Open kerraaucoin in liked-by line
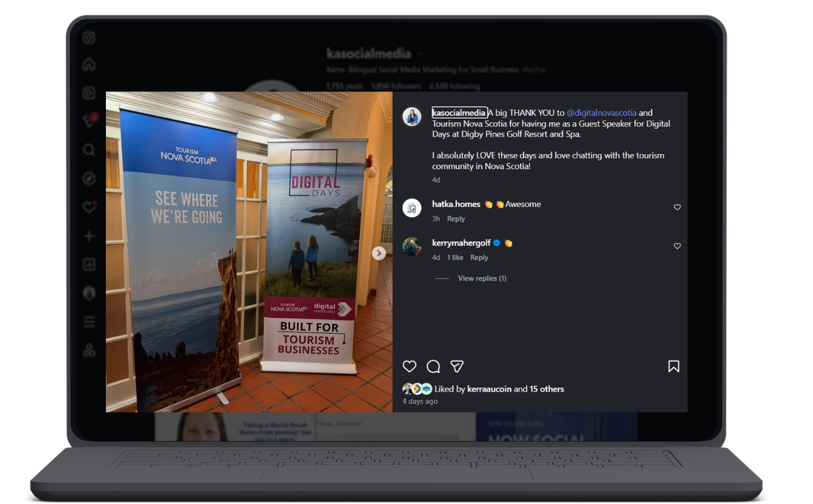Image resolution: width=813 pixels, height=504 pixels. pyautogui.click(x=490, y=389)
